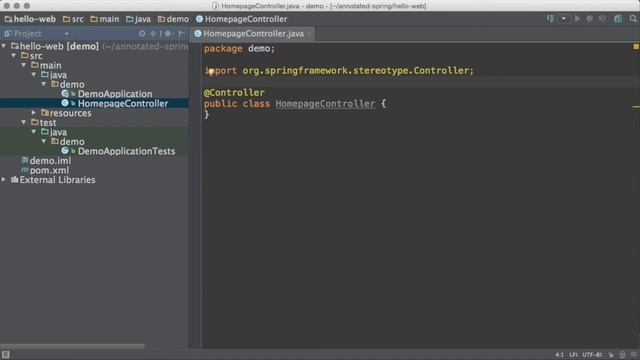Collapse the hello-web [demo] root node
This screenshot has width=640, height=360.
click(4, 46)
